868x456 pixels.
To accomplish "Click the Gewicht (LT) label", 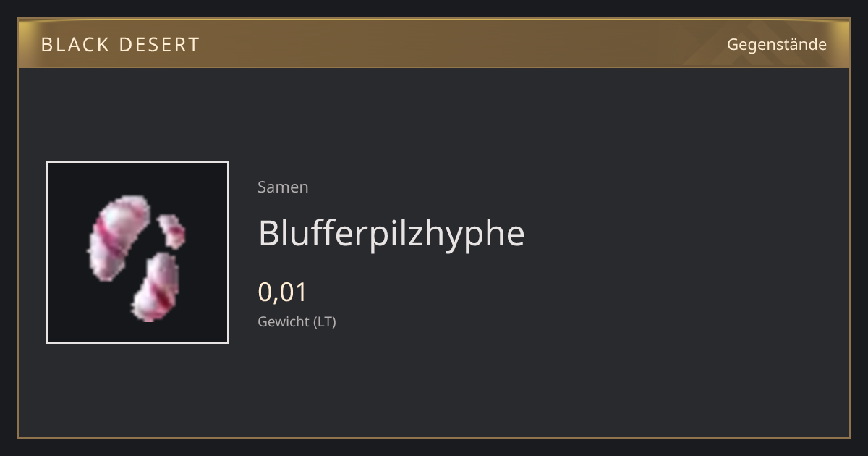I will click(x=297, y=321).
